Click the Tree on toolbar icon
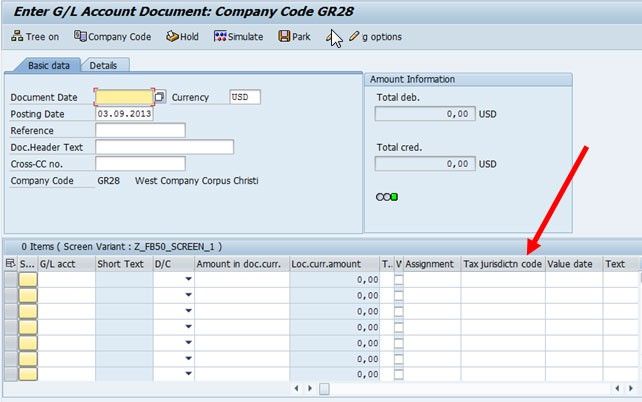This screenshot has height=402, width=642. pyautogui.click(x=17, y=36)
